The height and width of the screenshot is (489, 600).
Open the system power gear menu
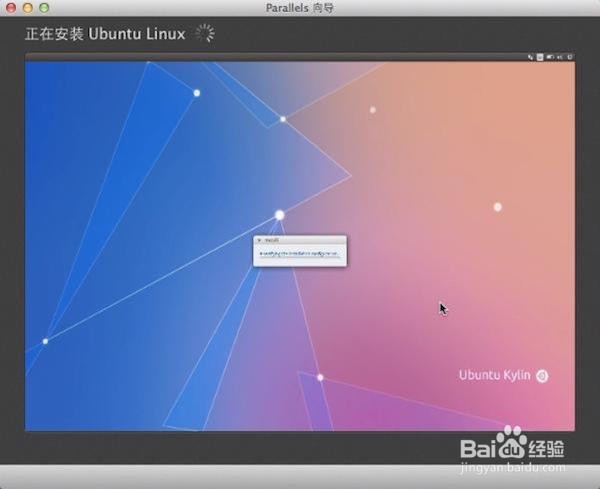point(570,57)
